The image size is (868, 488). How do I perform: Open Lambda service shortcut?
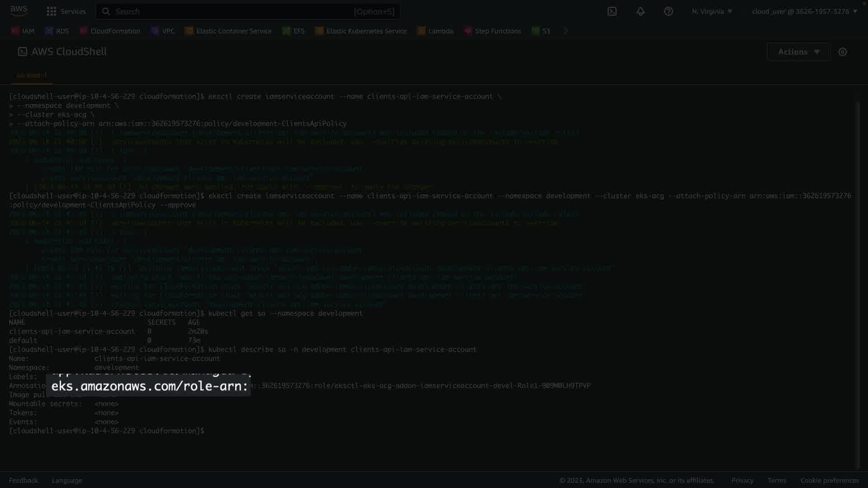tap(435, 31)
